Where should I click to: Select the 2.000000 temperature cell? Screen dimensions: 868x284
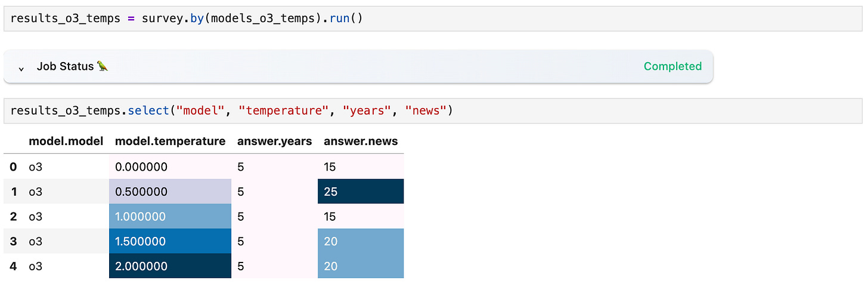point(170,266)
